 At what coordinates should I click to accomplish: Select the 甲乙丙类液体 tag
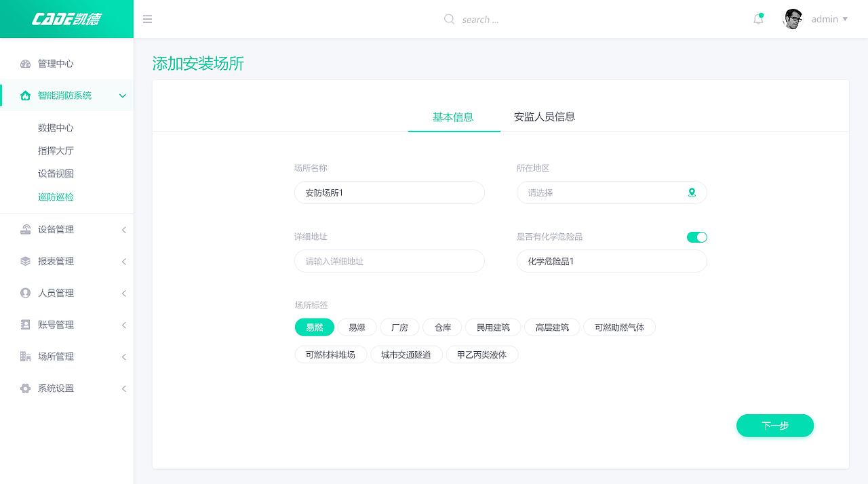coord(482,355)
